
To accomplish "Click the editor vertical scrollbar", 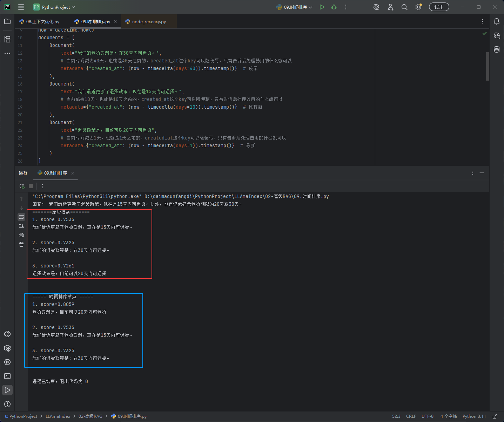I will tap(487, 67).
